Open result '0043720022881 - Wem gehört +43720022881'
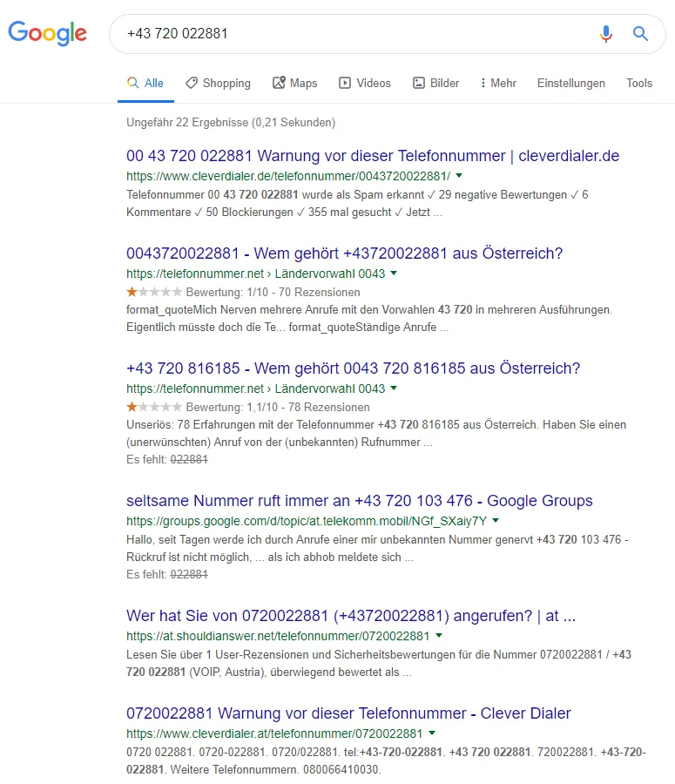675x784 pixels. click(x=345, y=253)
